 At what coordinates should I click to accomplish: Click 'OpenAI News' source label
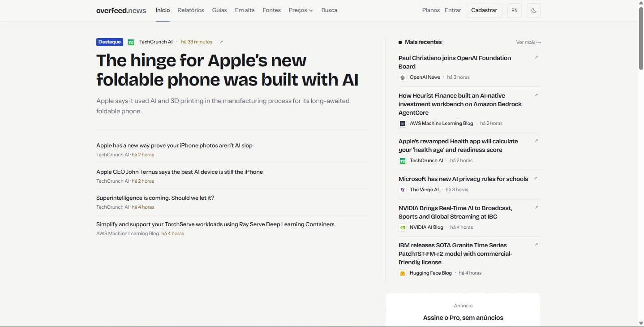[425, 77]
